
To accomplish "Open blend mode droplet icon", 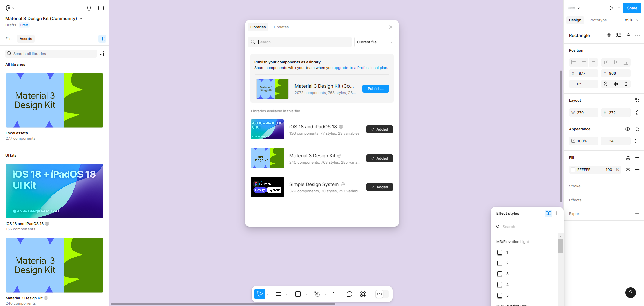I will [637, 129].
